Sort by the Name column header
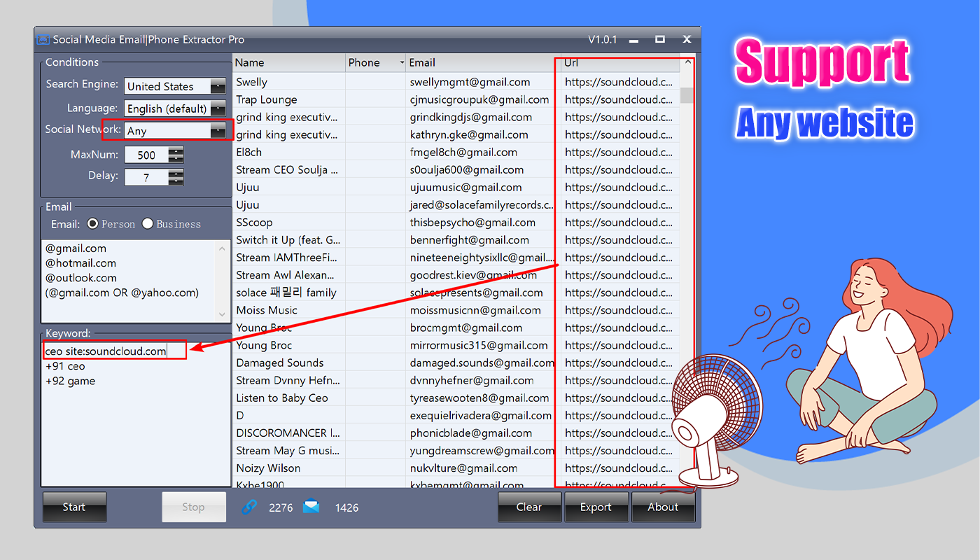980x560 pixels. click(x=289, y=62)
